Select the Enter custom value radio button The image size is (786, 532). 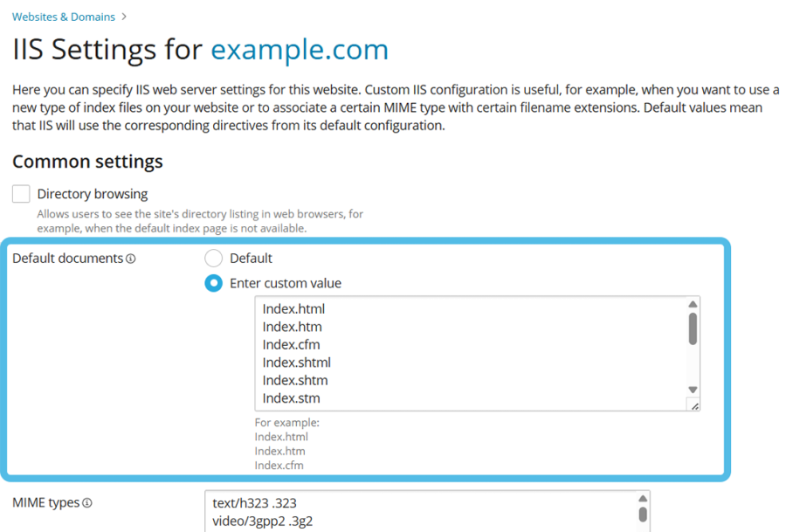(214, 283)
